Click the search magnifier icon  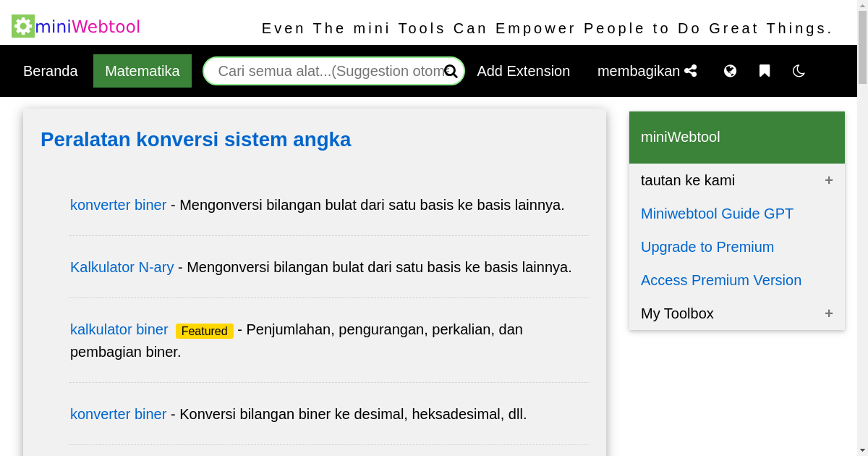[x=451, y=71]
